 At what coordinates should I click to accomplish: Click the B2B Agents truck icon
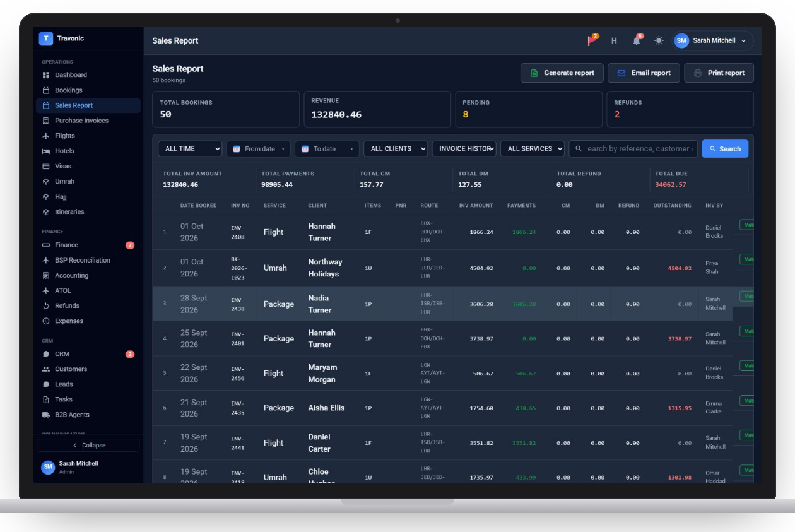pyautogui.click(x=46, y=415)
